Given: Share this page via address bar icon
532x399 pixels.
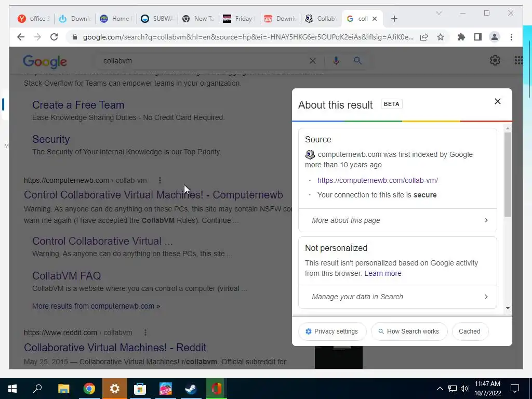Looking at the screenshot, I should 424,37.
